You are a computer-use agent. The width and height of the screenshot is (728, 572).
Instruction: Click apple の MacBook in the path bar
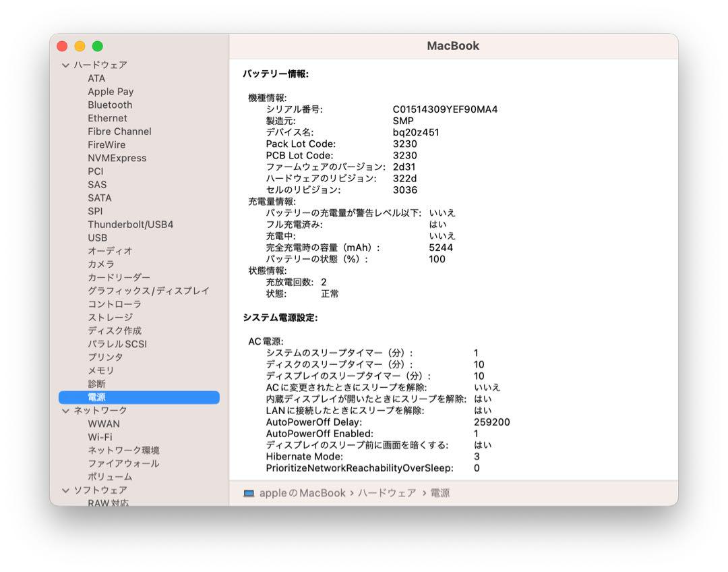point(302,493)
